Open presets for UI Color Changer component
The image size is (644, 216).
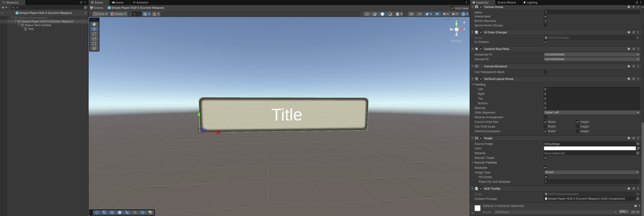[633, 32]
